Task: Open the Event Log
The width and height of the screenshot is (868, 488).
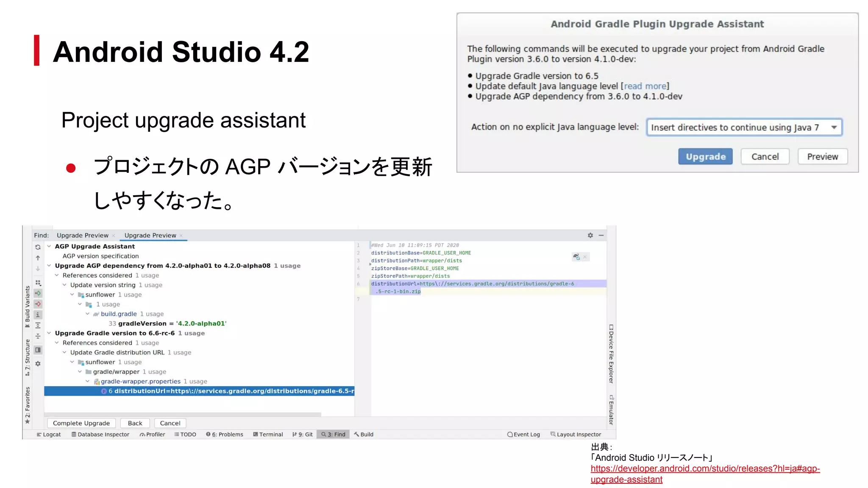Action: 524,434
